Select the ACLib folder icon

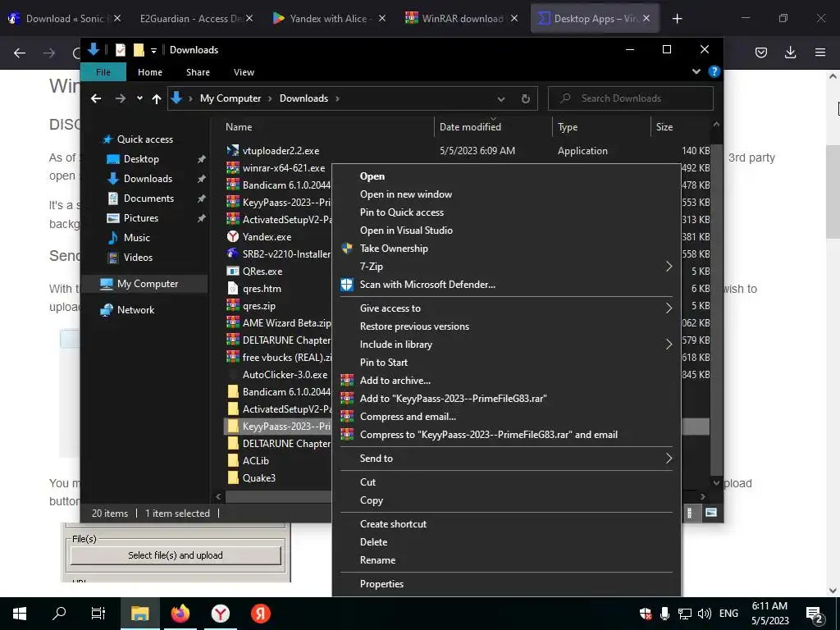232,461
